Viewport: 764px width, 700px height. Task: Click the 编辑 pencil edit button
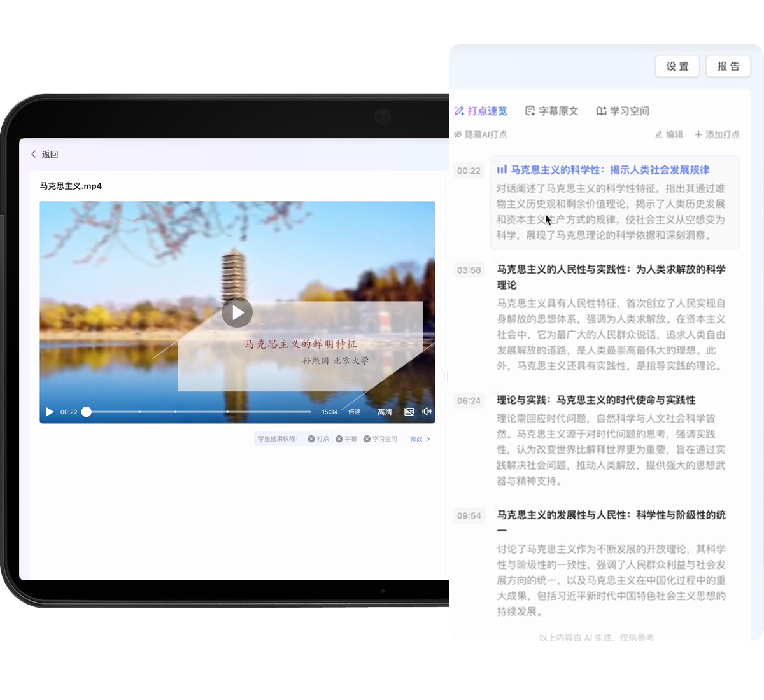coord(668,134)
